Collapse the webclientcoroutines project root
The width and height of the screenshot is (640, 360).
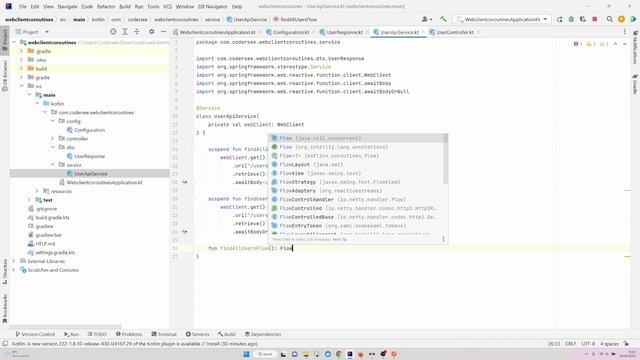14,42
